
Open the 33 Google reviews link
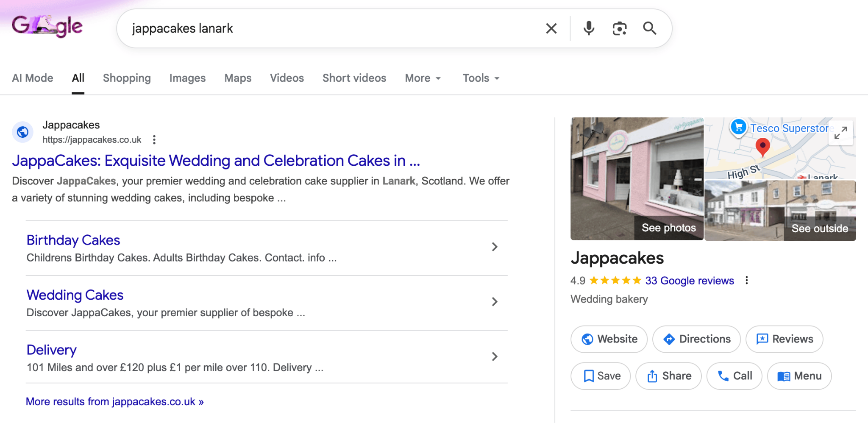pyautogui.click(x=689, y=280)
